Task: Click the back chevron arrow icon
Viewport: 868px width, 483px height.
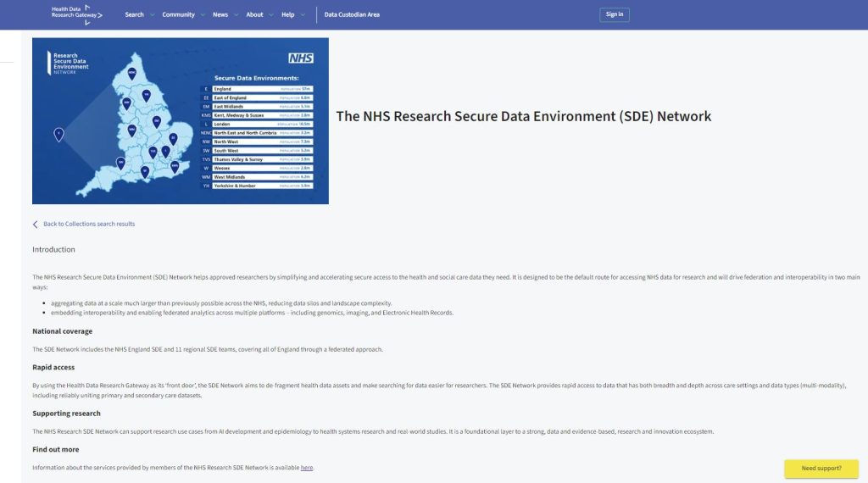Action: [x=36, y=224]
